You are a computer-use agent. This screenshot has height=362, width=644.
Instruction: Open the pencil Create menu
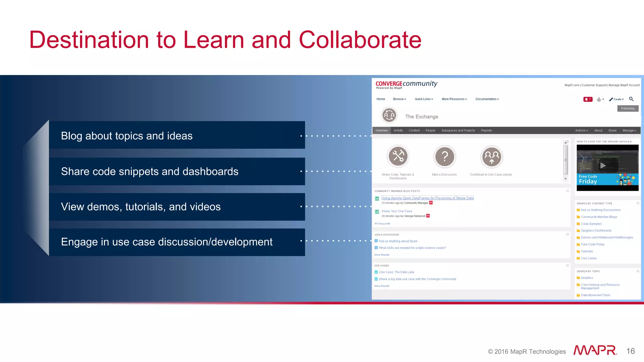616,99
